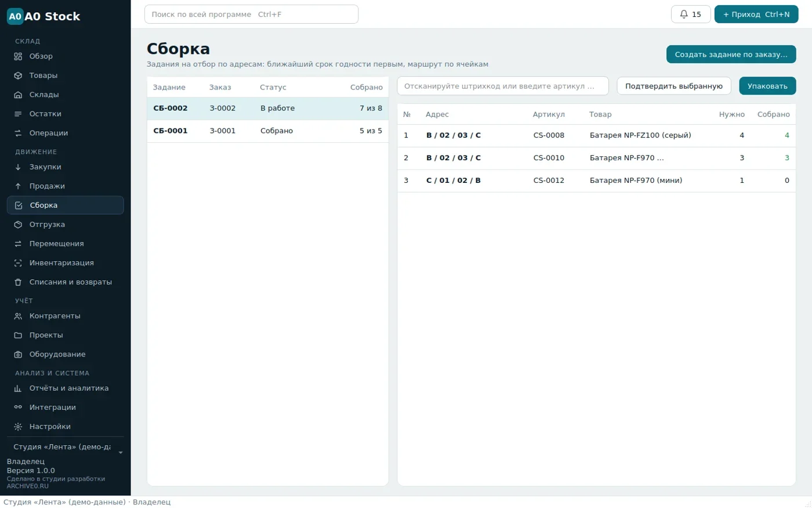The height and width of the screenshot is (508, 812).
Task: Click the Адрес column header
Action: tap(437, 114)
